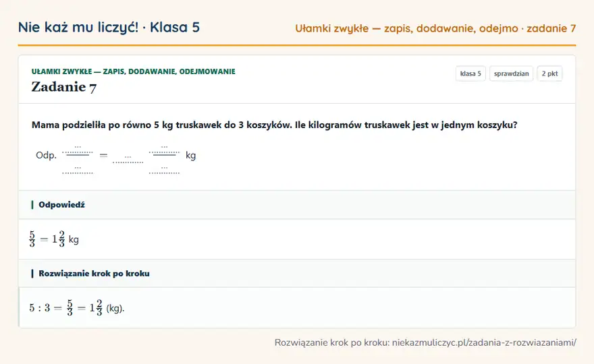Click the 'Nie każ mu liczyć! · Klasa 5' header title

click(x=109, y=27)
